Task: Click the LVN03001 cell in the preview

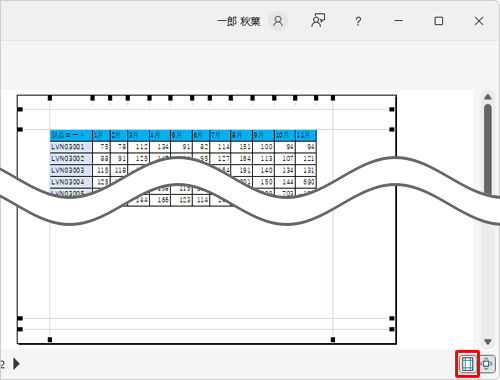Action: pos(71,147)
